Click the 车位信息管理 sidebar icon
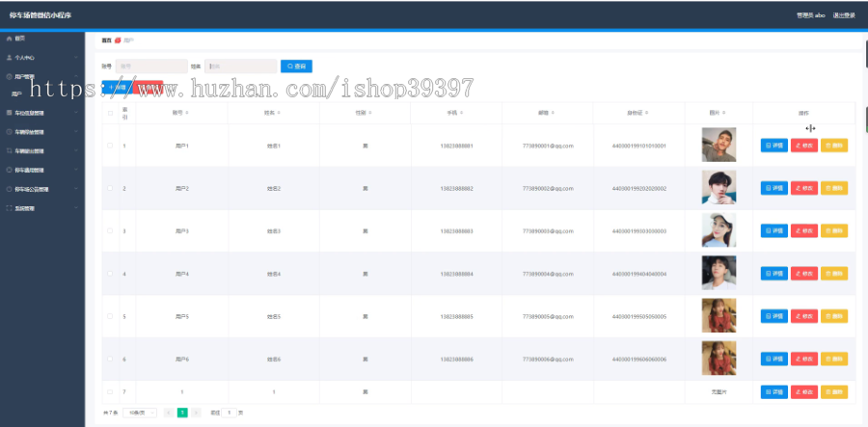This screenshot has height=427, width=868. 9,113
